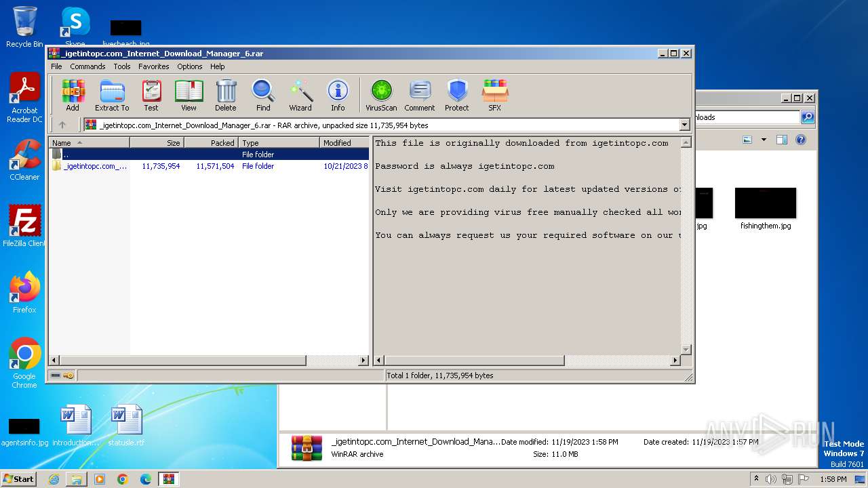Select the parent '..' folder row
Viewport: 868px width, 488px height.
pyautogui.click(x=209, y=155)
